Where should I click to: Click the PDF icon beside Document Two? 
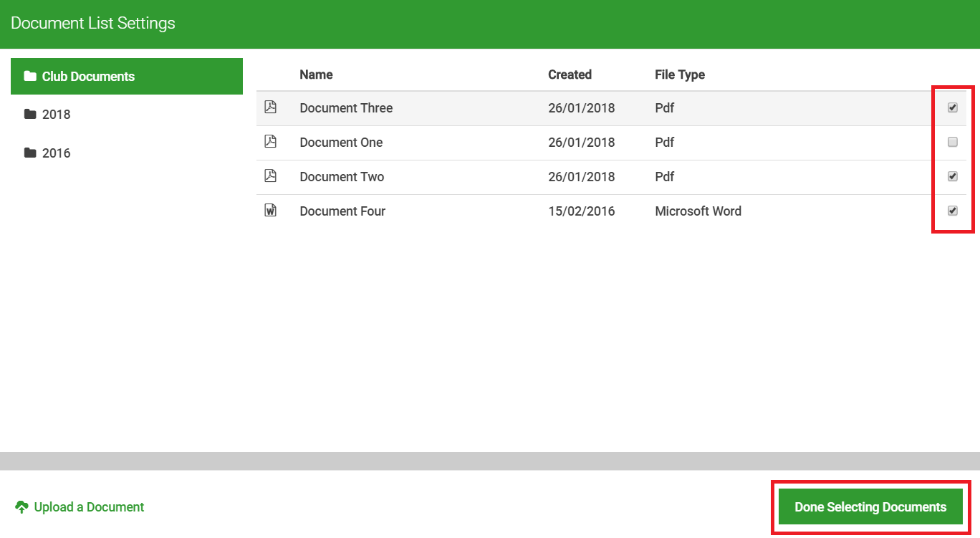pos(270,176)
